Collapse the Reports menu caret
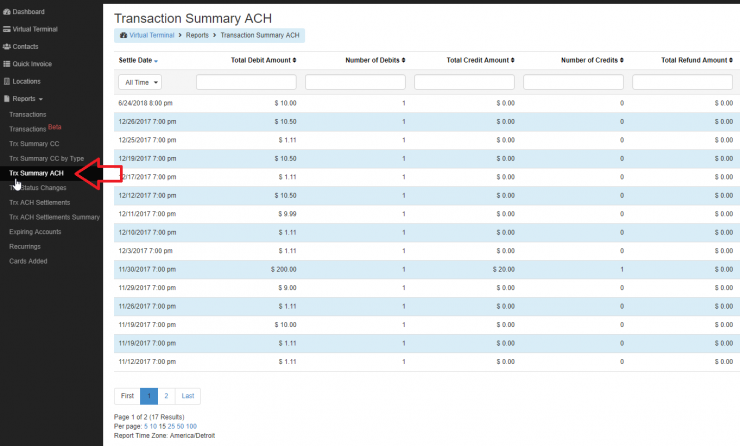This screenshot has height=446, width=740. click(40, 99)
